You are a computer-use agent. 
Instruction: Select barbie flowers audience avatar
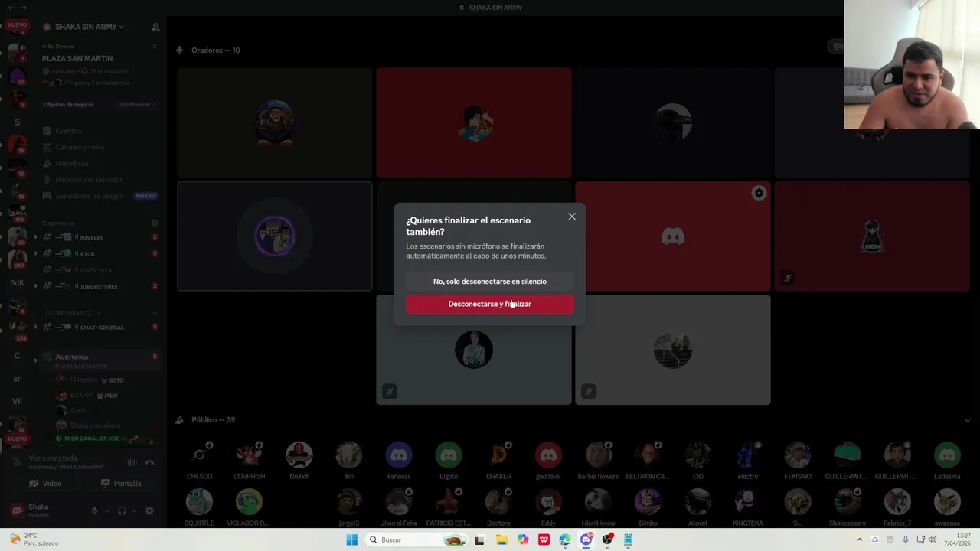click(x=598, y=455)
